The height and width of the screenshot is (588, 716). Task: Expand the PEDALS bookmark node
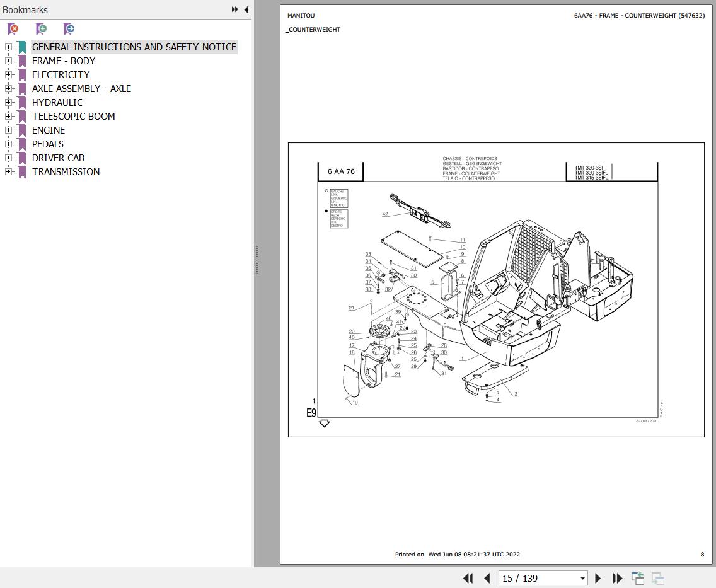click(8, 144)
